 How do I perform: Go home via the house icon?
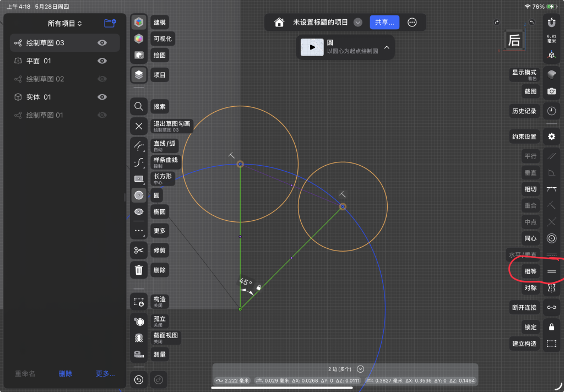pos(279,22)
